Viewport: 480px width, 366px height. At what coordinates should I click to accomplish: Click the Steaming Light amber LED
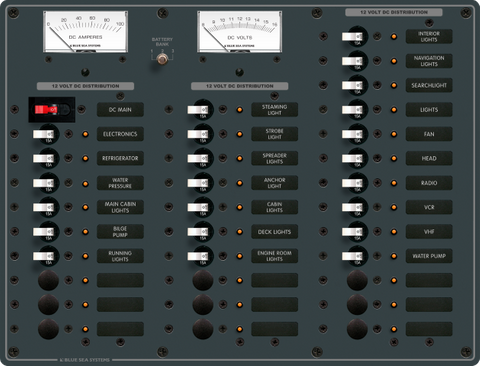tap(240, 110)
